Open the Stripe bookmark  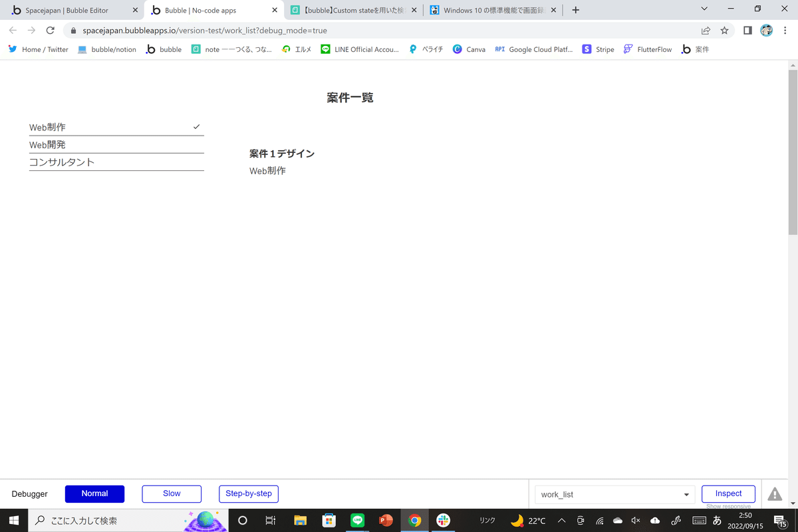(598, 49)
